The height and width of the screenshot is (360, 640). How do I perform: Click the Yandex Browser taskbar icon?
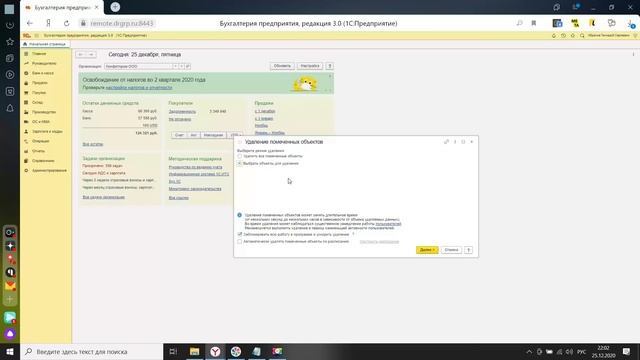[215, 351]
